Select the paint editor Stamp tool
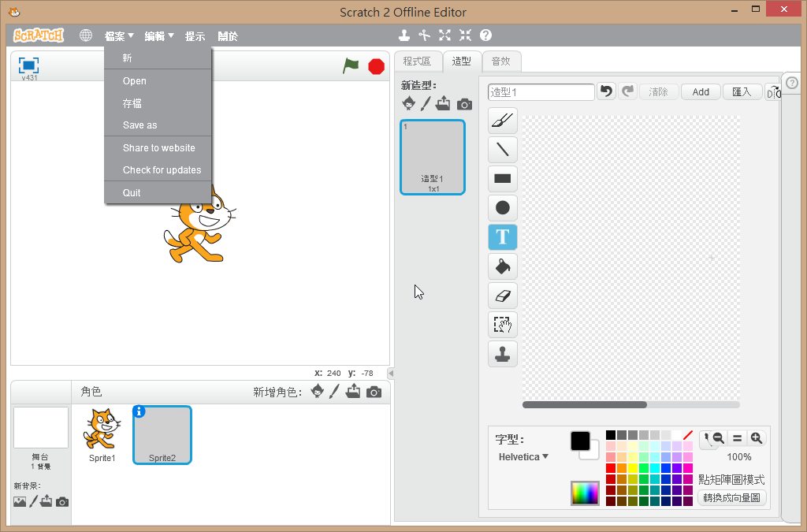This screenshot has height=532, width=807. [x=502, y=354]
